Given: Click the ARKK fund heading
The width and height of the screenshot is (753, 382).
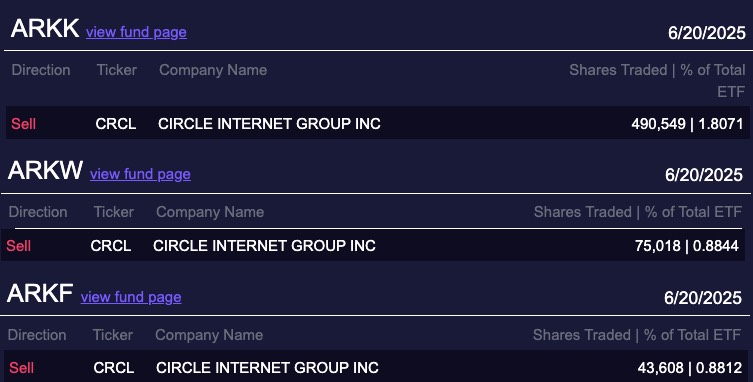Looking at the screenshot, I should pos(45,28).
